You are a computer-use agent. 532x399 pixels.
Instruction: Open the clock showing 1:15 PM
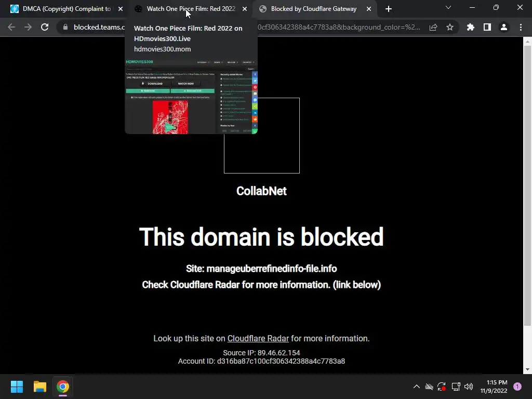(494, 387)
